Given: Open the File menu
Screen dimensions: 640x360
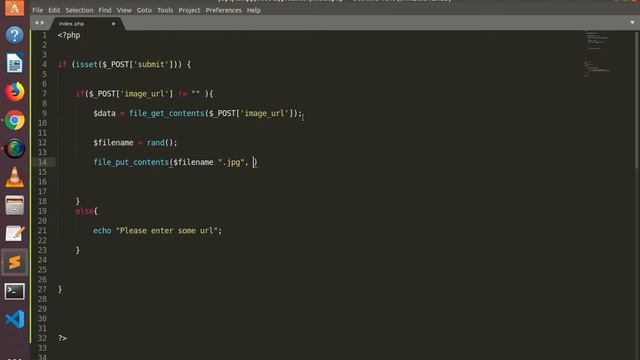Looking at the screenshot, I should click(38, 10).
